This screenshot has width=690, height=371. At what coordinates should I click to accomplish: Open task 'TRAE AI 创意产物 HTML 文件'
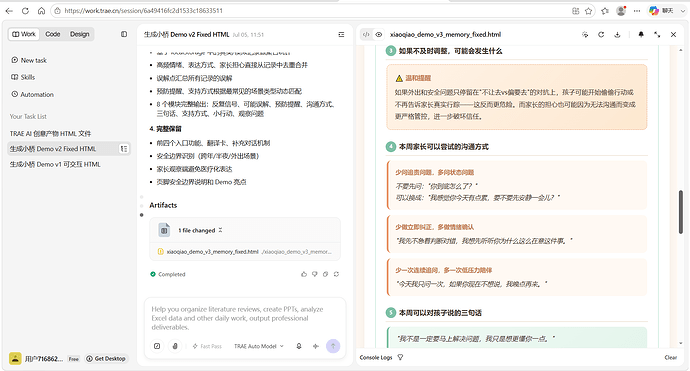(51, 133)
